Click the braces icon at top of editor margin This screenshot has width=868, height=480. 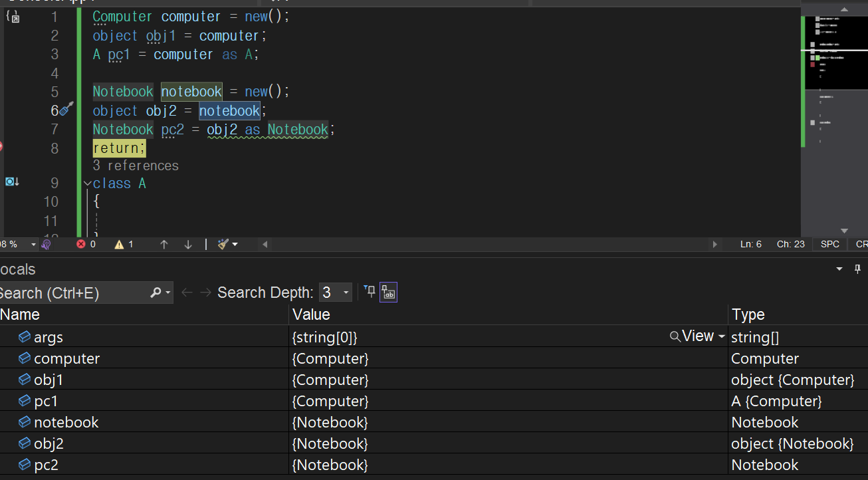(x=12, y=17)
